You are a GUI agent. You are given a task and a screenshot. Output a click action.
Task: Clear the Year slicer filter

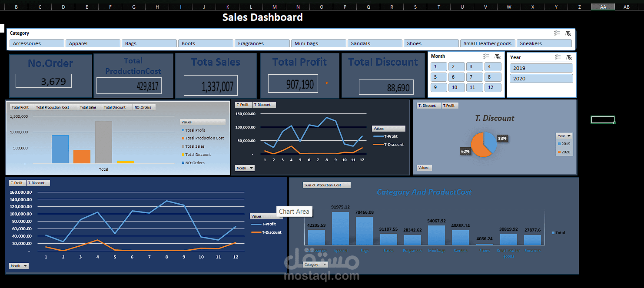[x=569, y=57]
